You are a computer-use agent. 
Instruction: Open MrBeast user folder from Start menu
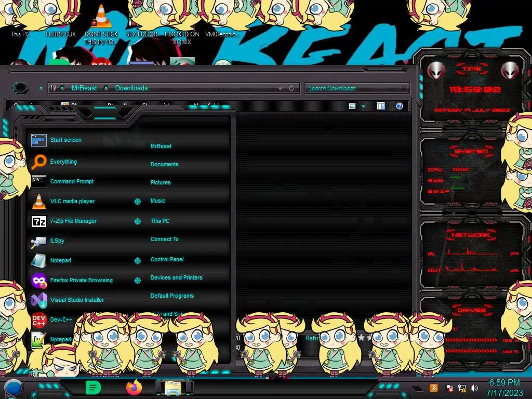click(161, 146)
